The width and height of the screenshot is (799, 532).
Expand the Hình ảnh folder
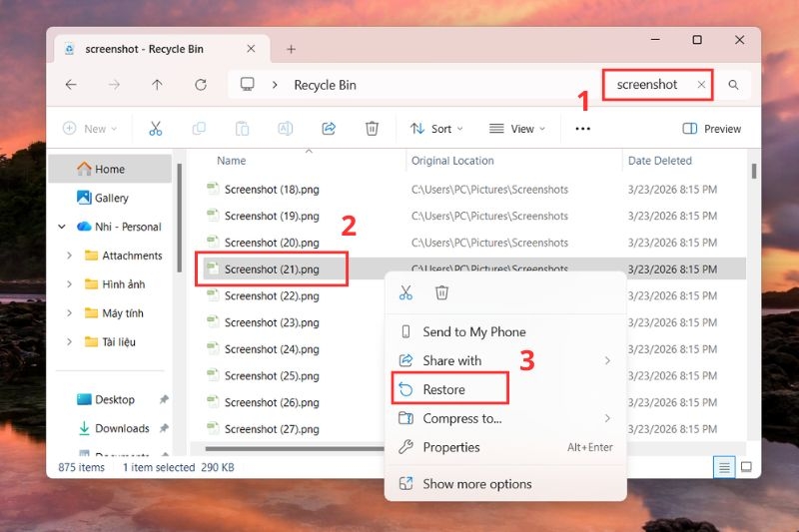pos(69,284)
